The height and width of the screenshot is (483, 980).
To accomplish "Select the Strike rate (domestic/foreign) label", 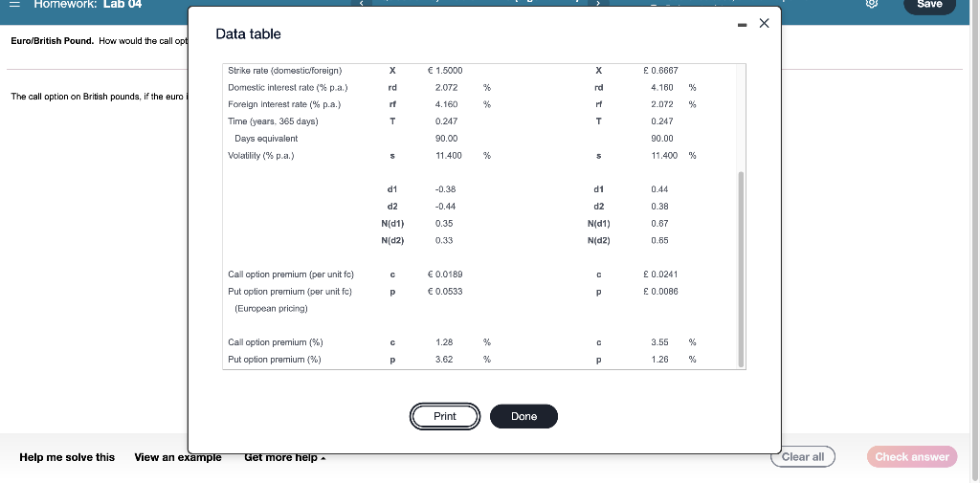I will 285,71.
